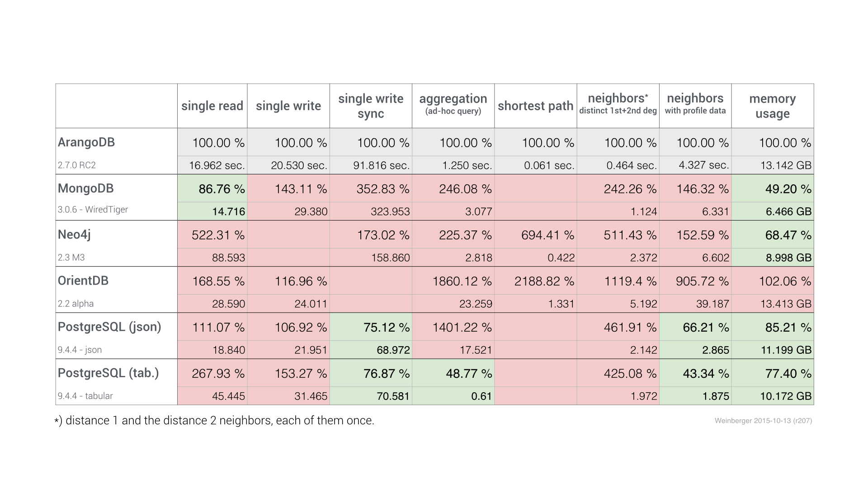Select the "neighbors with profile data" header
Screen dimensions: 868x488
tap(695, 103)
